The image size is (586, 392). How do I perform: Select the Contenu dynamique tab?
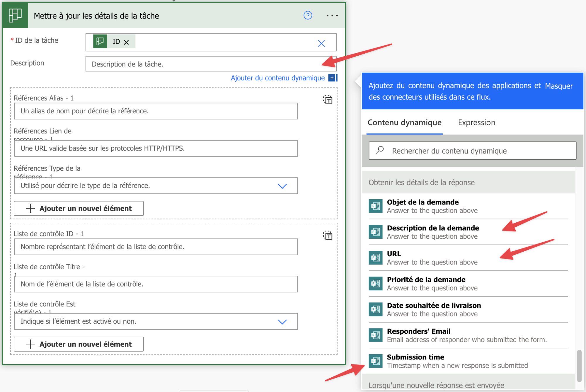click(404, 122)
